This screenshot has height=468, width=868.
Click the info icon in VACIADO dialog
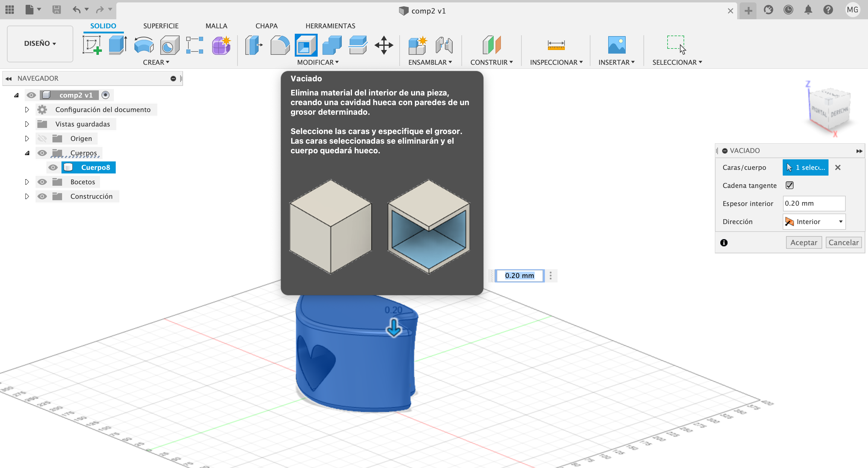click(x=724, y=243)
